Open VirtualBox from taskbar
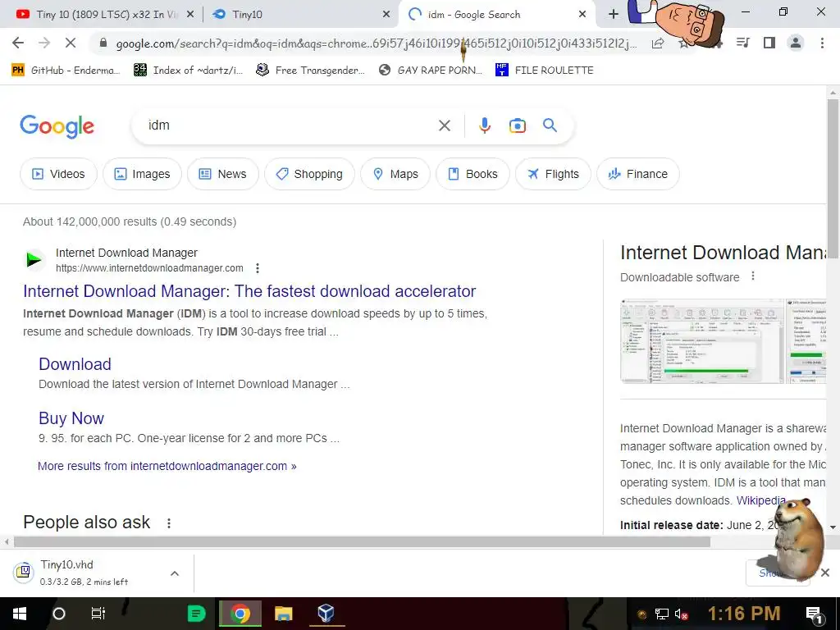 pyautogui.click(x=326, y=614)
